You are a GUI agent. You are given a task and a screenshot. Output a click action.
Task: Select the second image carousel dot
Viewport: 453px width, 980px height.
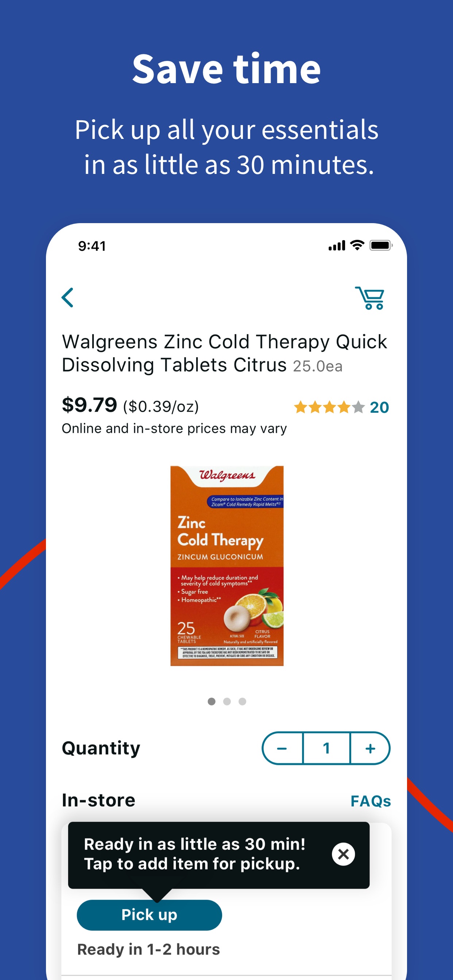tap(227, 701)
